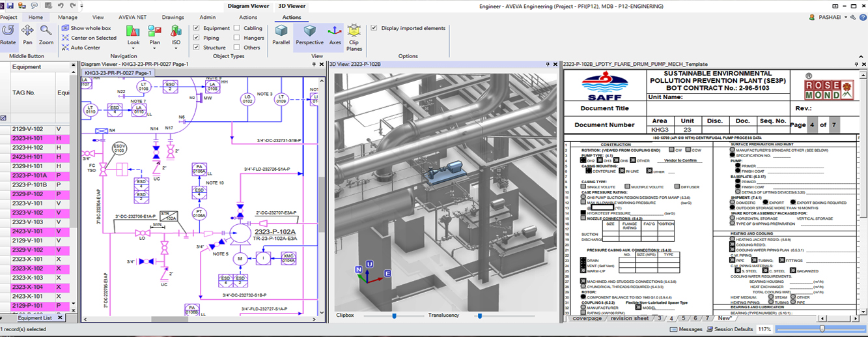Open the Manage ribbon tab

[x=68, y=18]
